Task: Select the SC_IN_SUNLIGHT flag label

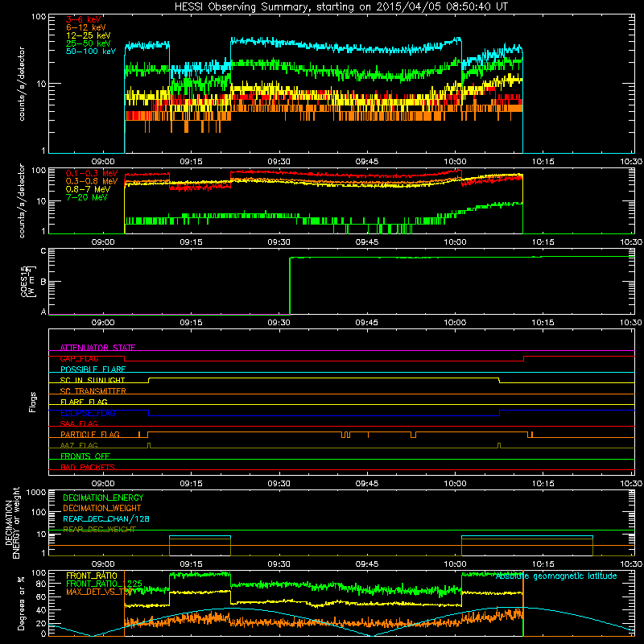Action: click(x=93, y=380)
